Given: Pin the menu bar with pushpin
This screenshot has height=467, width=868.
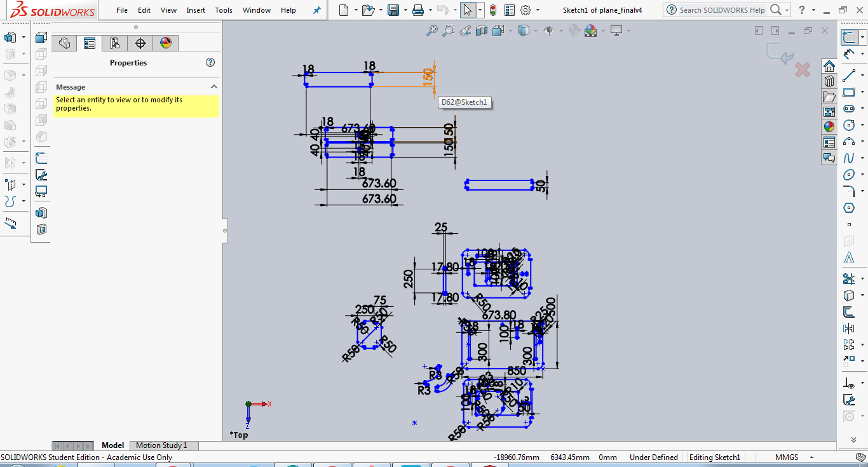Looking at the screenshot, I should [317, 10].
